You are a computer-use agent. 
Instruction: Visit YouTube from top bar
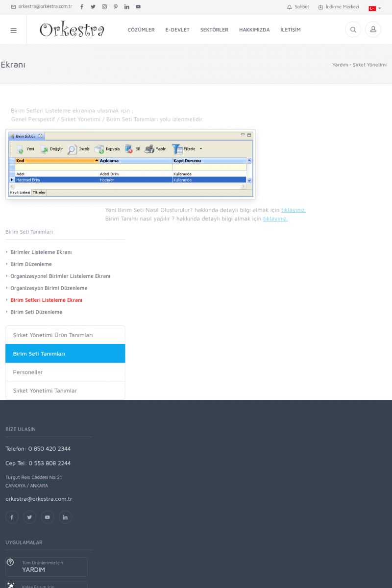click(x=138, y=7)
